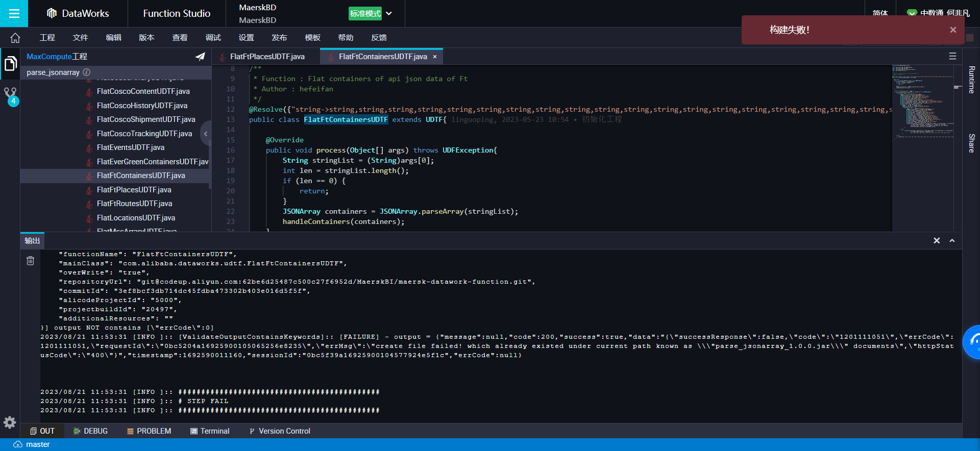Click the Function Studio title
This screenshot has width=980, height=451.
177,14
